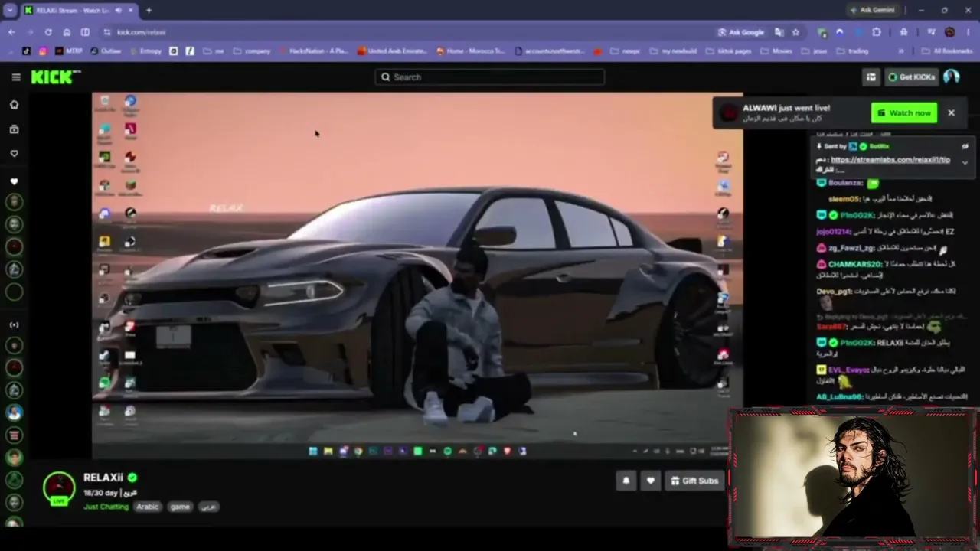The height and width of the screenshot is (551, 980).
Task: Open the Movies bookmarks folder
Action: 776,51
